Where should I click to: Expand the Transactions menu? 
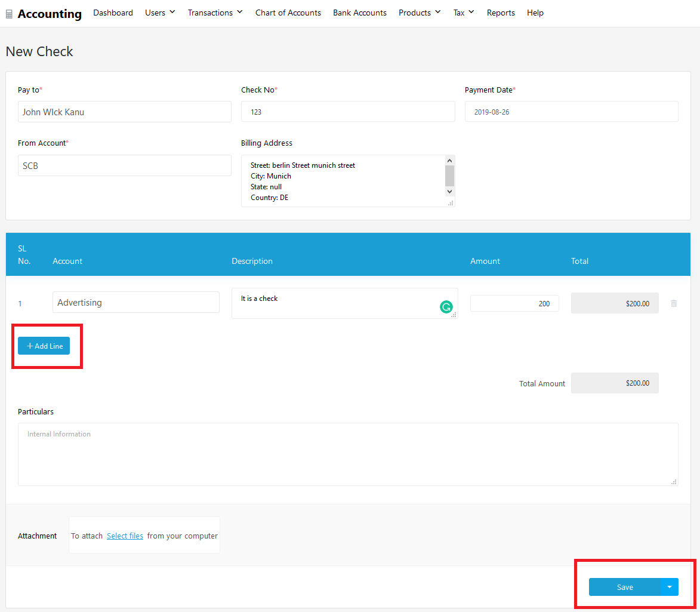(x=215, y=13)
